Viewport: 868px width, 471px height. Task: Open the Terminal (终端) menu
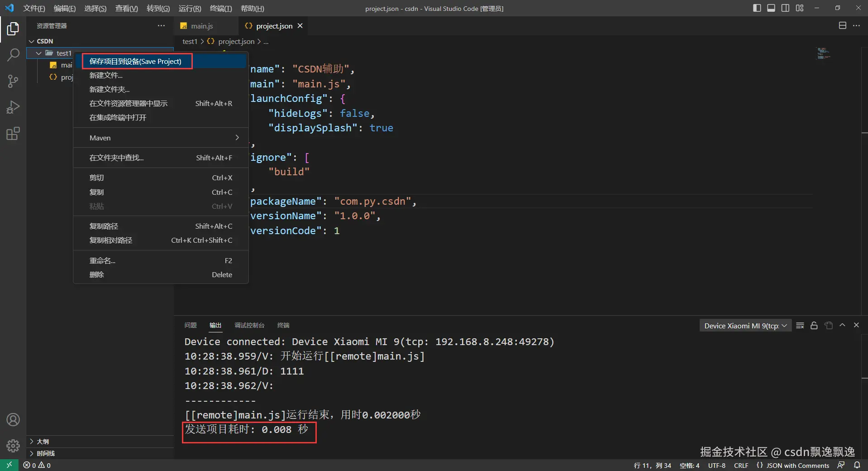coord(221,9)
